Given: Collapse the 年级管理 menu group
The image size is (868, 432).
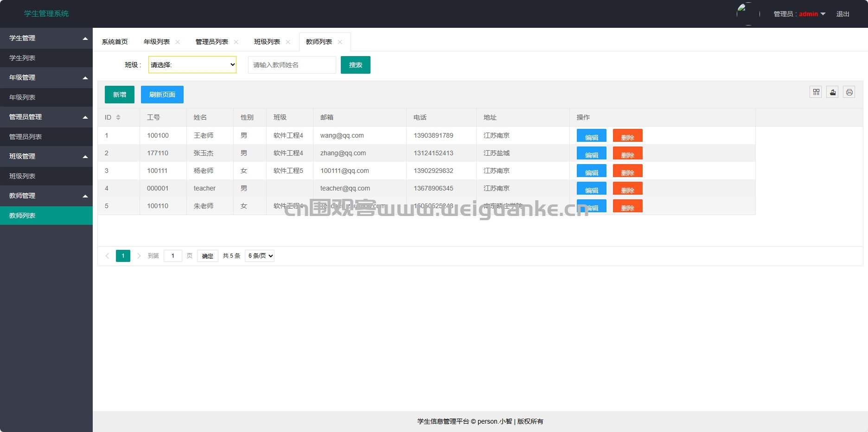Looking at the screenshot, I should pos(46,77).
